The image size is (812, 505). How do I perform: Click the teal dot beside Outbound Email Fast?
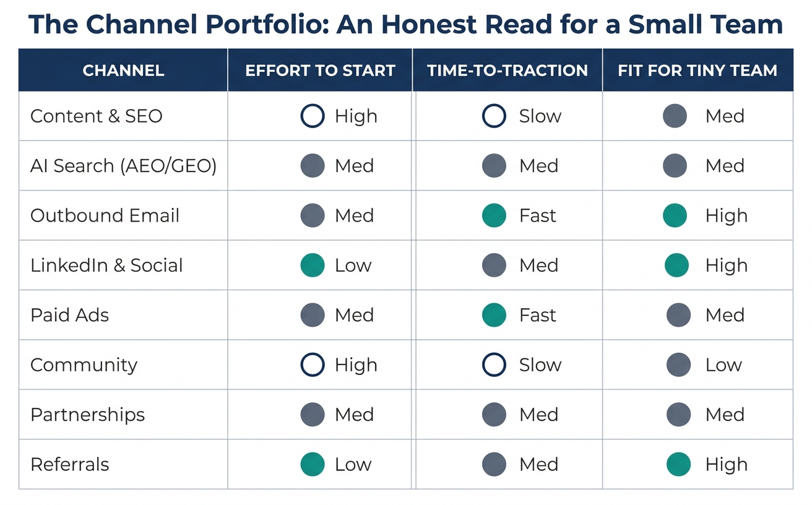tap(494, 215)
